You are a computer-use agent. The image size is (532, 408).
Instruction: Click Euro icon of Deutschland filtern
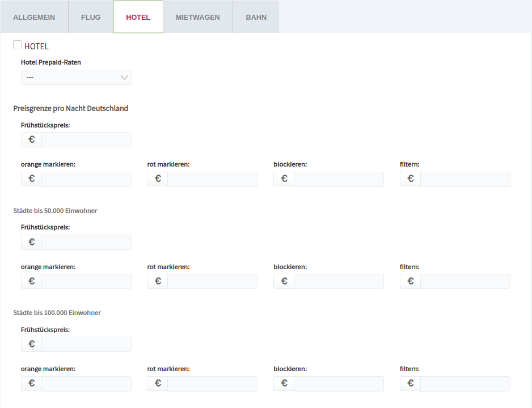click(x=411, y=179)
